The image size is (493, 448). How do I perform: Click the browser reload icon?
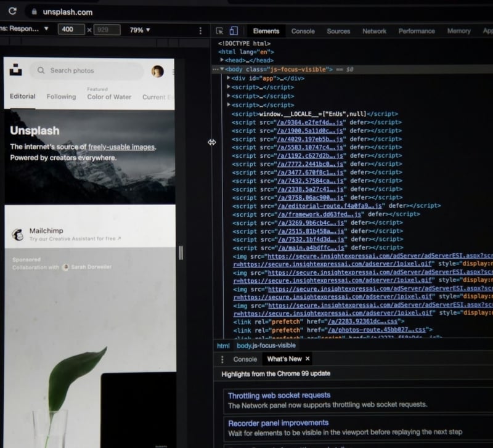(12, 11)
